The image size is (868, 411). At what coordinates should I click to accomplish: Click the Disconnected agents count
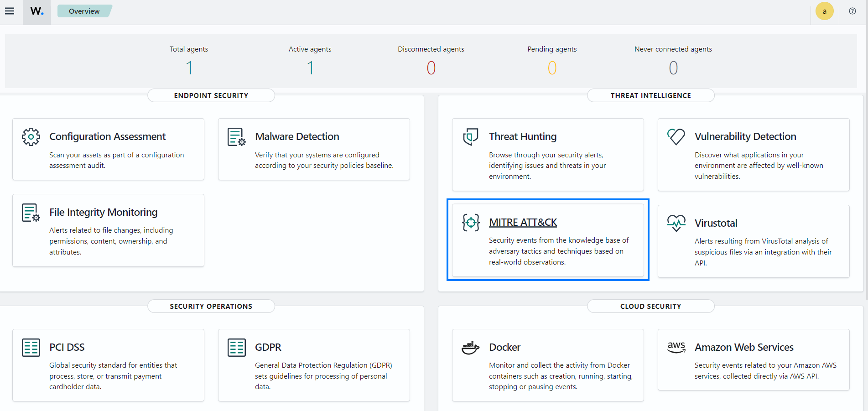431,68
